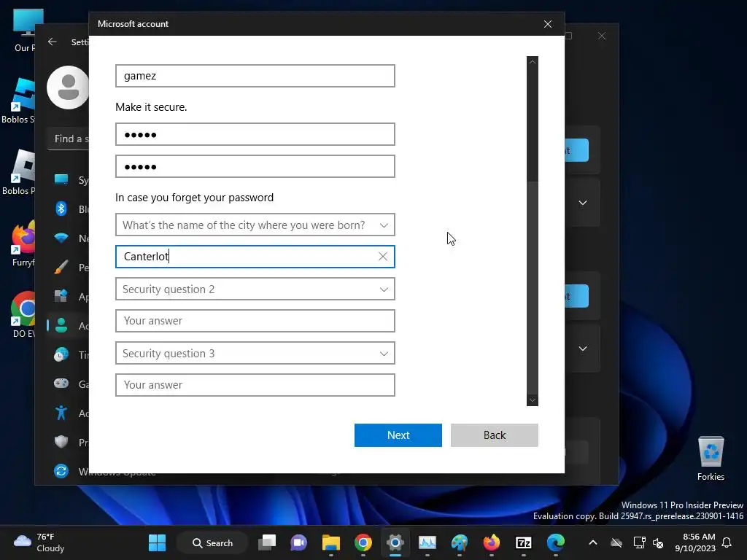Open Google Chrome from taskbar
Viewport: 747px width, 560px height.
click(363, 542)
